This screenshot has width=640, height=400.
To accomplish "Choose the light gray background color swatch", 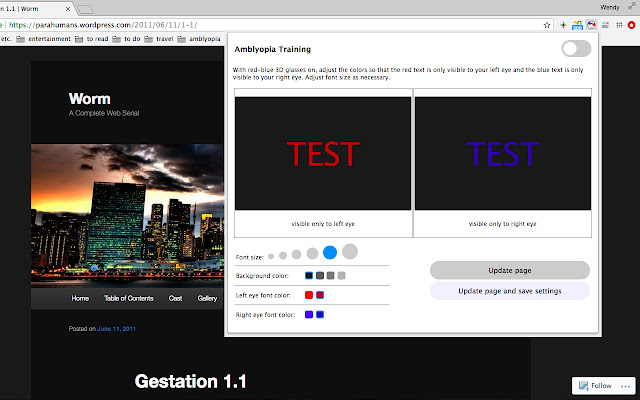I will (342, 276).
